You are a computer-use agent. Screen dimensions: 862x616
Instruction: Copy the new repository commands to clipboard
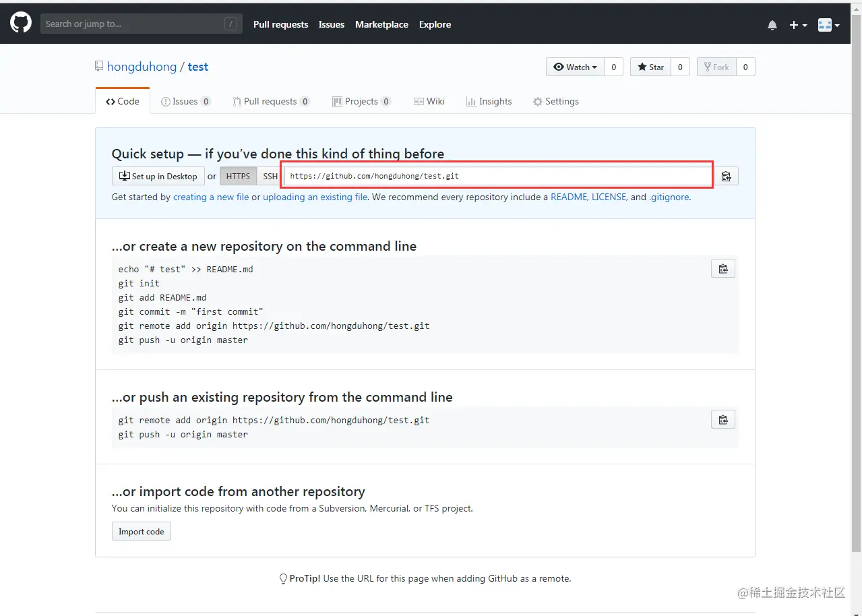[723, 268]
